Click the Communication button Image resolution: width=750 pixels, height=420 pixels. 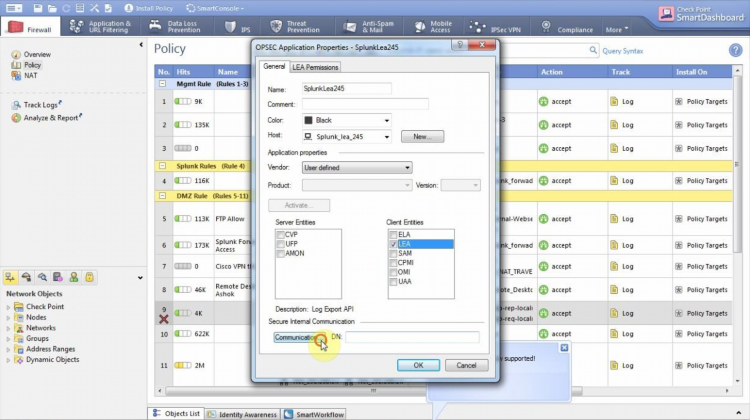(299, 337)
